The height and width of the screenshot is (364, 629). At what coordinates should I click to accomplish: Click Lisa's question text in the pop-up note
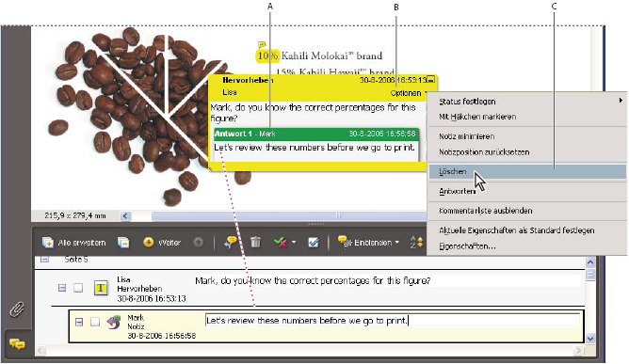(313, 113)
